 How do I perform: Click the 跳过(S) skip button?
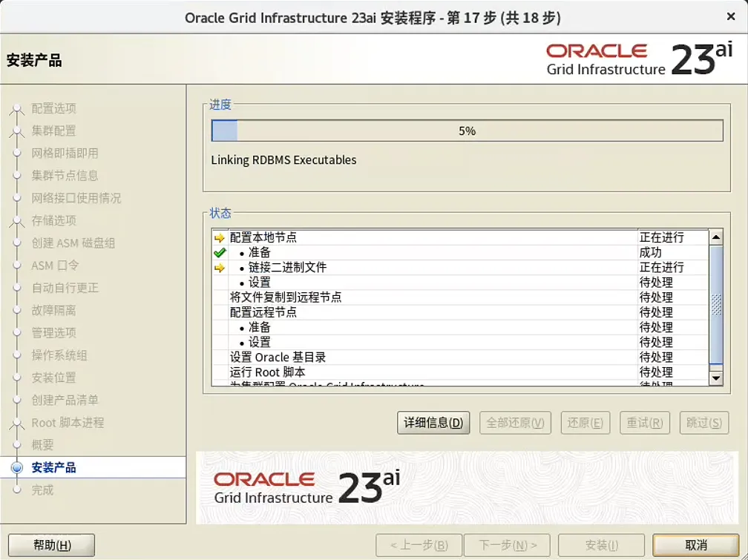click(703, 423)
